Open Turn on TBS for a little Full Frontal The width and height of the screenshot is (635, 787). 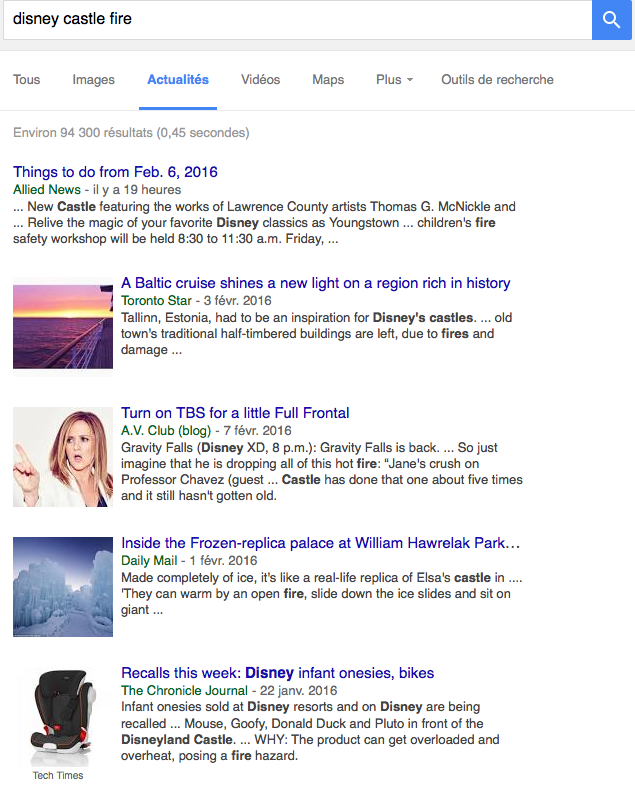[235, 413]
